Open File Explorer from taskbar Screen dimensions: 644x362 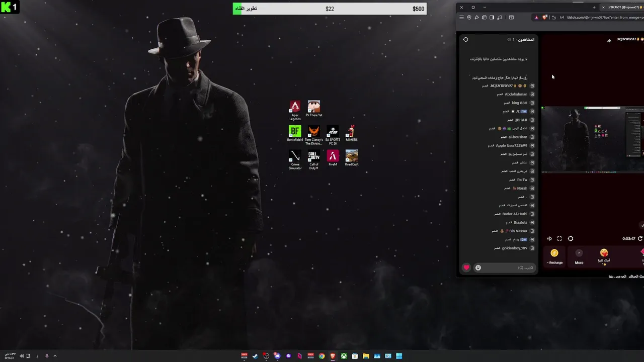(x=366, y=356)
